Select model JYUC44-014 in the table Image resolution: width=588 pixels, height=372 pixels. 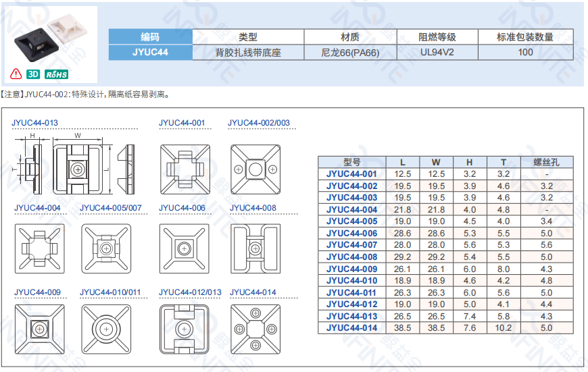pos(351,328)
